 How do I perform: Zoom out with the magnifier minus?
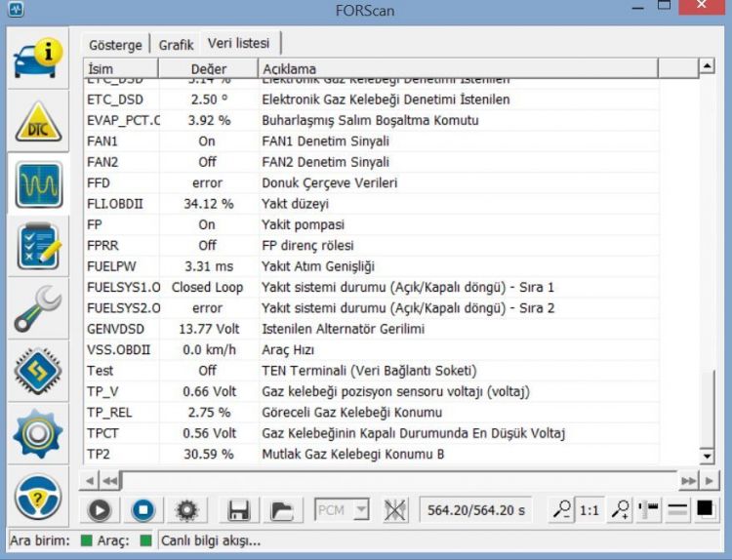point(561,509)
